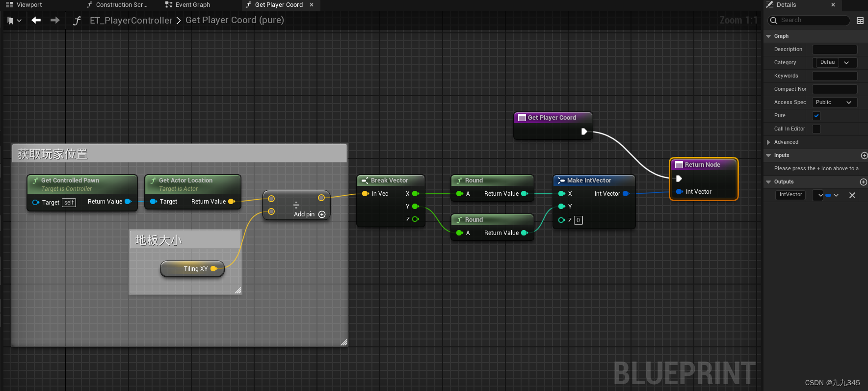Select the Get Player Coord tab
868x391 pixels.
[x=279, y=5]
